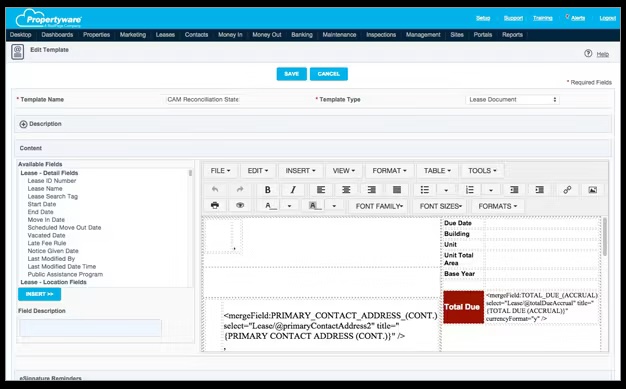Open the numbered list style dropdown arrow
This screenshot has height=389, width=626.
(x=491, y=190)
